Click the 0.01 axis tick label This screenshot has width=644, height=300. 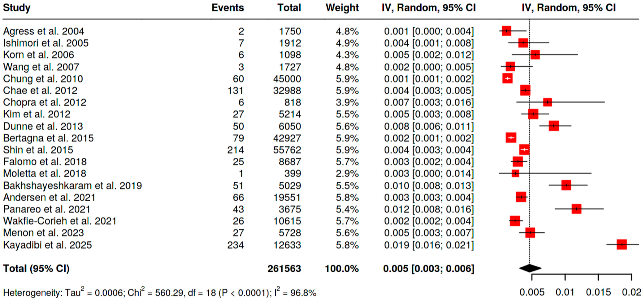click(x=565, y=292)
